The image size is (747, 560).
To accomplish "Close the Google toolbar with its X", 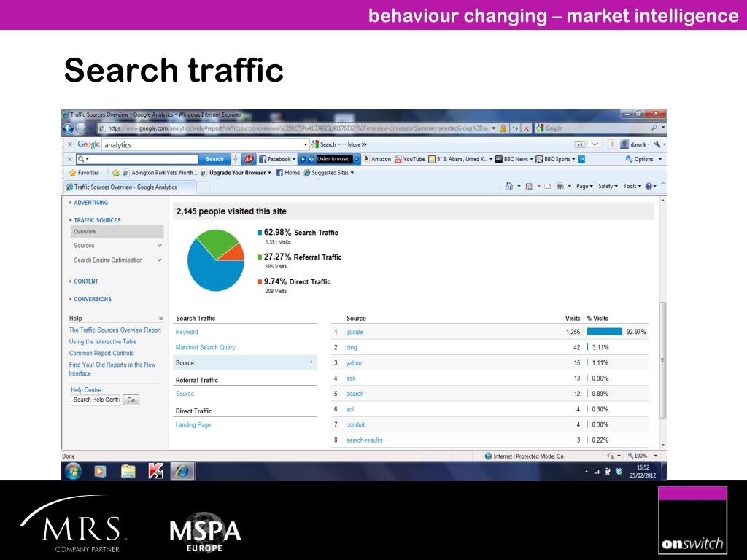I will pos(69,144).
